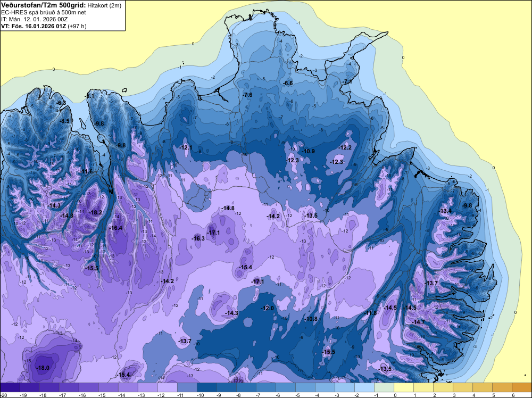
Task: Click the -13.4 temperature value
Action: (445, 211)
